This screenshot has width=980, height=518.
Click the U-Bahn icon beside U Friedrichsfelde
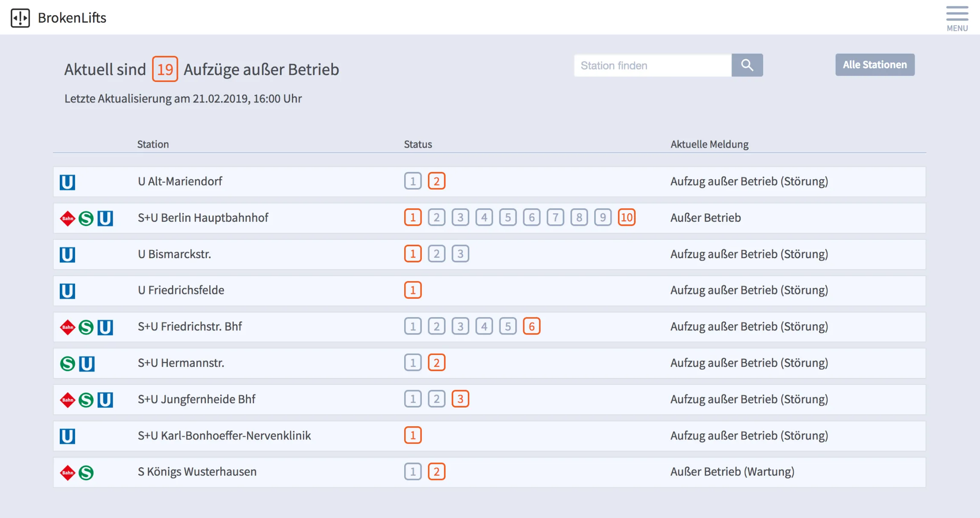[67, 290]
